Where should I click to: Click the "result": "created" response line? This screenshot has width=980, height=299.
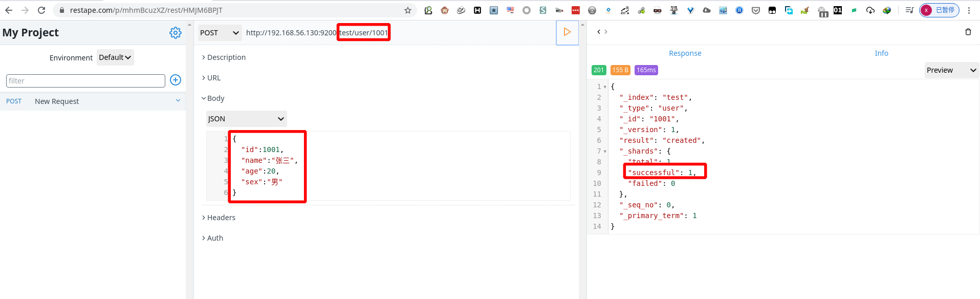(x=662, y=140)
